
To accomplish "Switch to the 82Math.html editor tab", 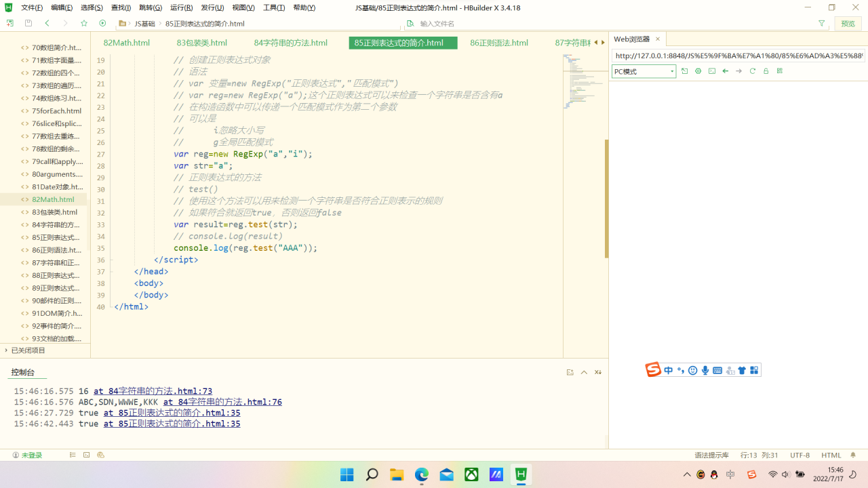I will 127,43.
